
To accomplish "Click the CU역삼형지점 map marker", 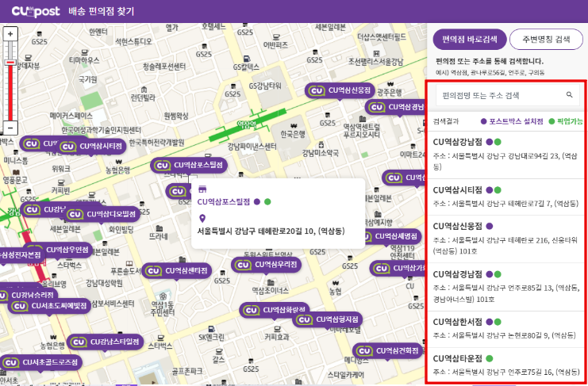I will (x=328, y=319).
